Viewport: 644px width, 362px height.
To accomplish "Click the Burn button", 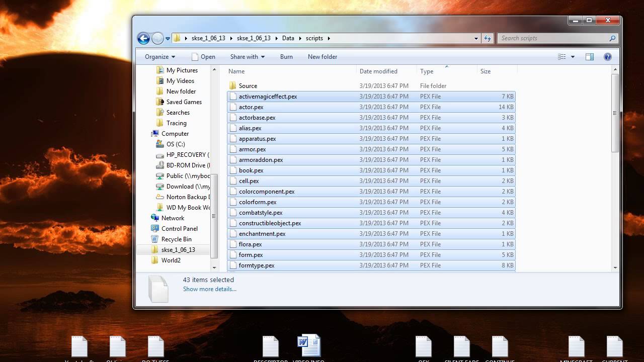I will (x=286, y=57).
